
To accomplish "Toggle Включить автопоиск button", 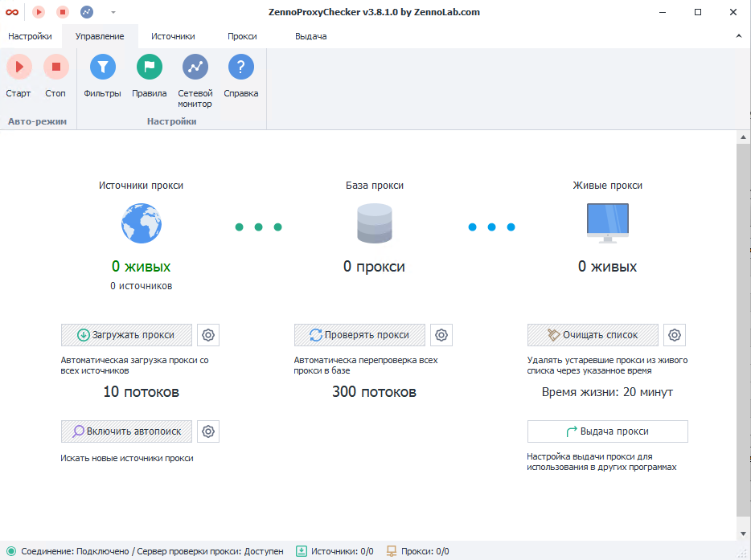I will click(x=126, y=431).
